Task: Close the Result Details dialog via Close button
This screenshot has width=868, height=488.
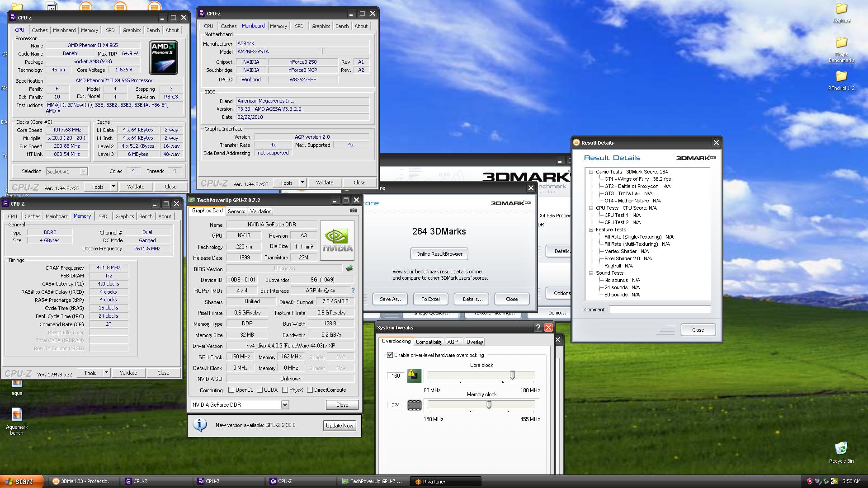Action: (698, 330)
